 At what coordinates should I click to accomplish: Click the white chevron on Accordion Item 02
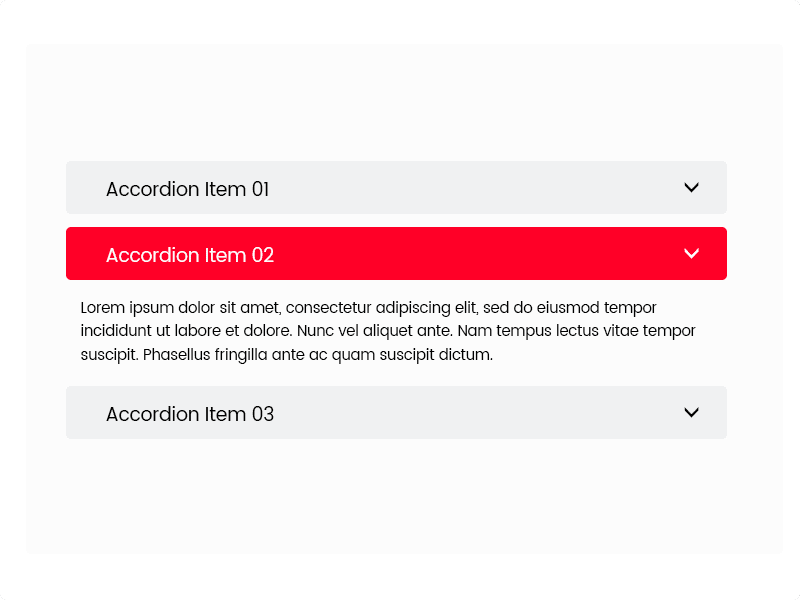point(691,253)
